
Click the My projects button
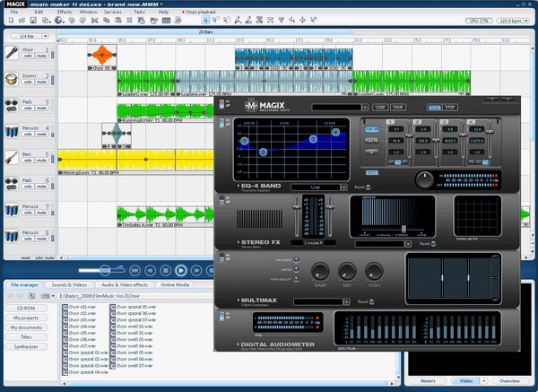click(26, 318)
